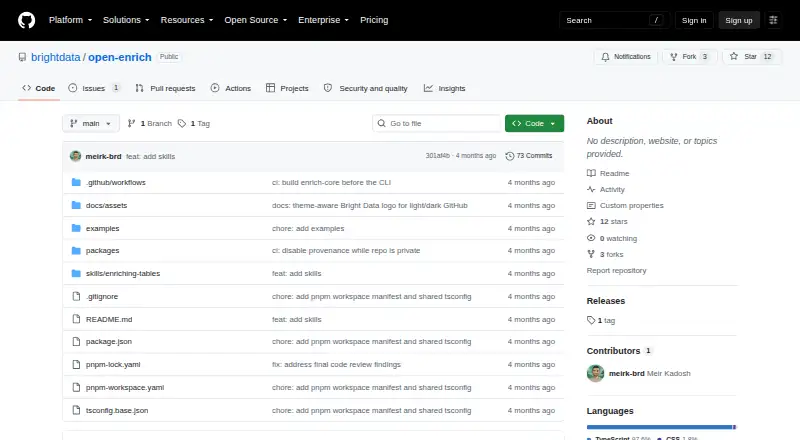Screen dimensions: 800x440
Task: Open the open-enrich repository link
Action: [120, 57]
